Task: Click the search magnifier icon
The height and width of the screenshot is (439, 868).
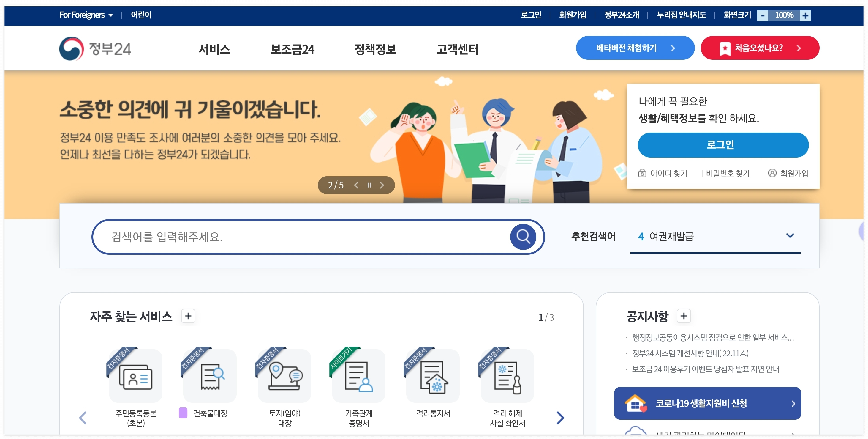Action: tap(523, 237)
